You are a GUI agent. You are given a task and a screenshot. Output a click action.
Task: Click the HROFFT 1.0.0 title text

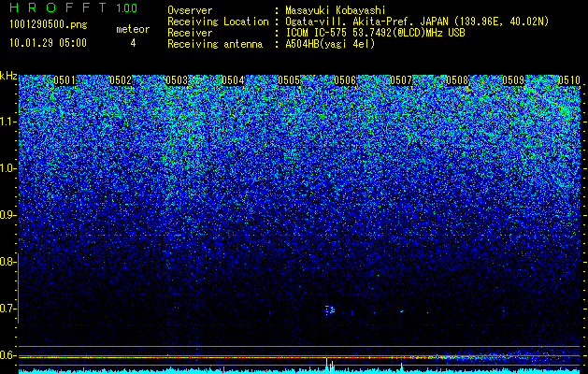tap(73, 7)
